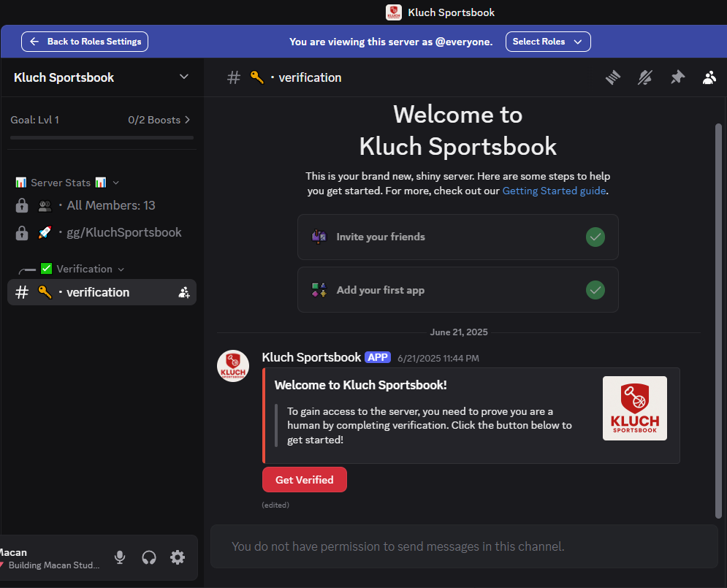
Task: Click the lock icon on gg/KluchSportsbook channel
Action: pyautogui.click(x=22, y=232)
